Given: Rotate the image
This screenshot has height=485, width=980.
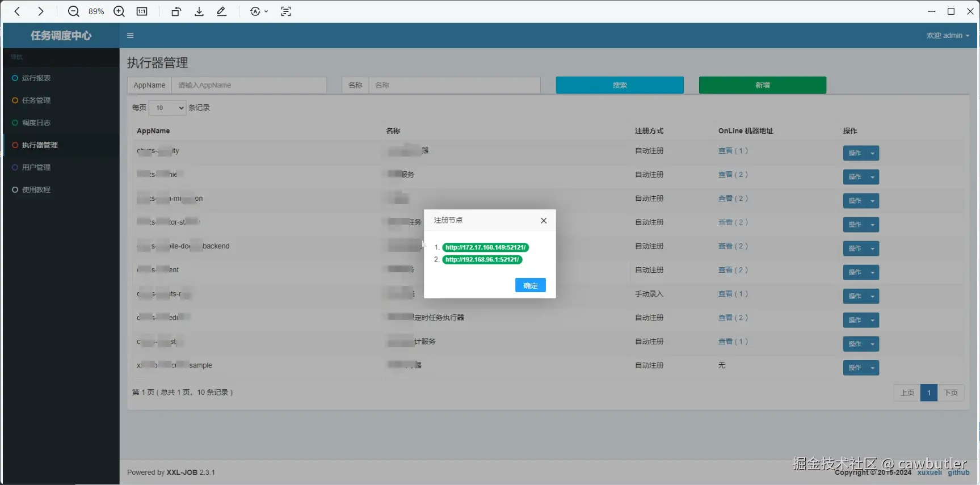Looking at the screenshot, I should point(176,11).
